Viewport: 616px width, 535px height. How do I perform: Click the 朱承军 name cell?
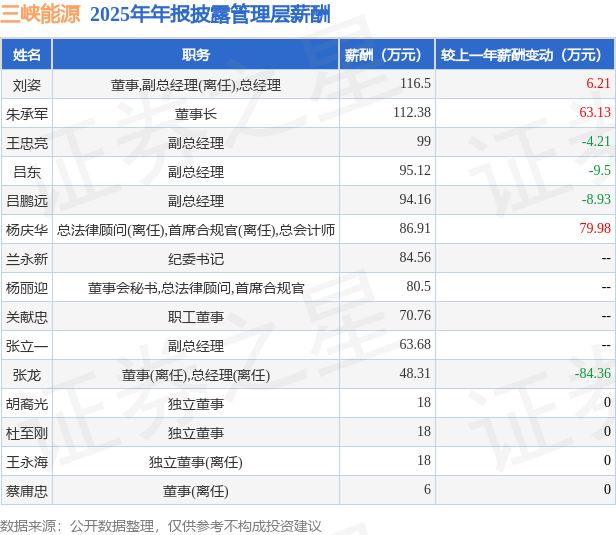click(27, 114)
